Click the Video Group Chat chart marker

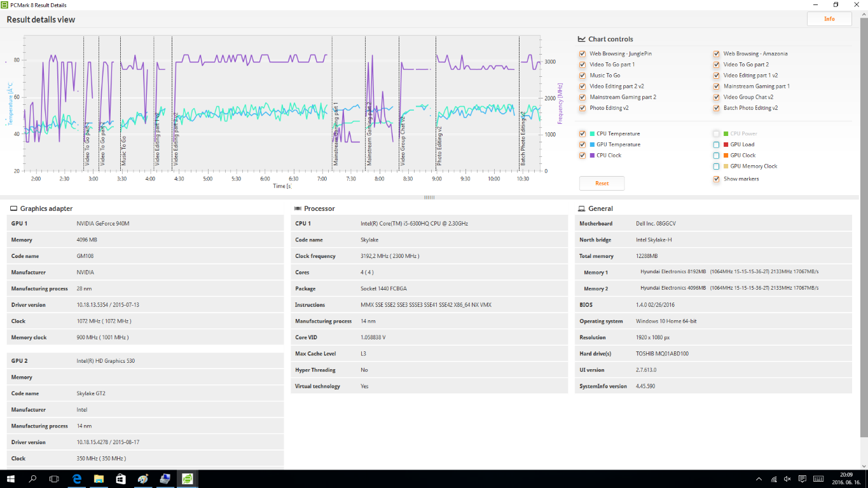click(403, 141)
